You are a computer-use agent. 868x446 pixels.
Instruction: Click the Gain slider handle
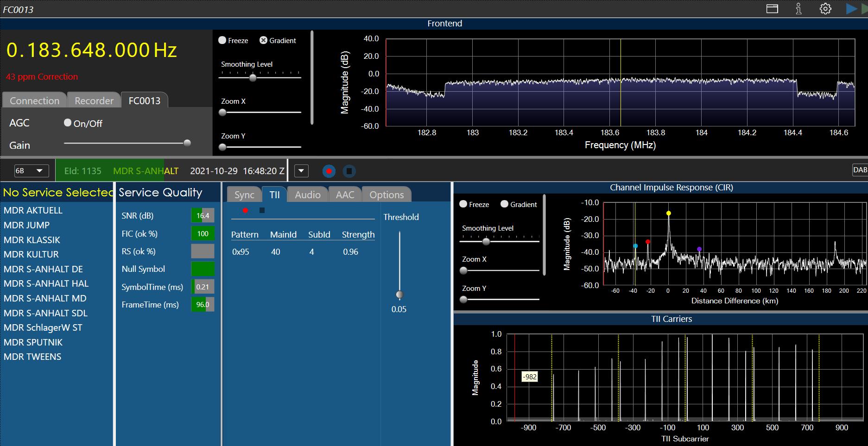pyautogui.click(x=187, y=143)
